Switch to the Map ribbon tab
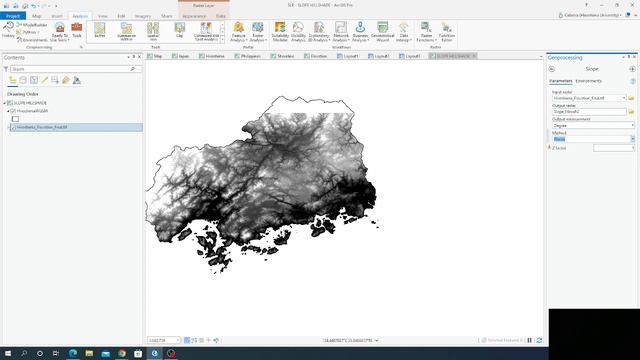 (36, 16)
